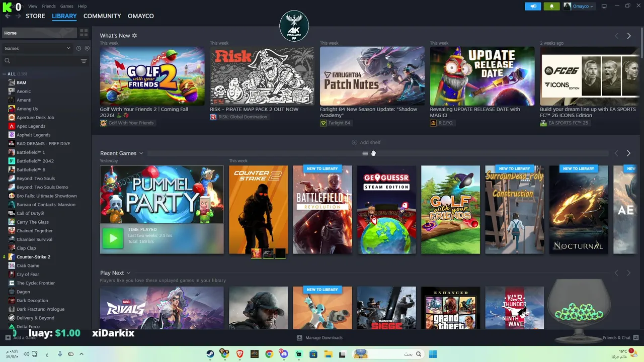Viewport: 644px width, 362px height.
Task: Select Home in library sidebar
Action: (x=39, y=33)
